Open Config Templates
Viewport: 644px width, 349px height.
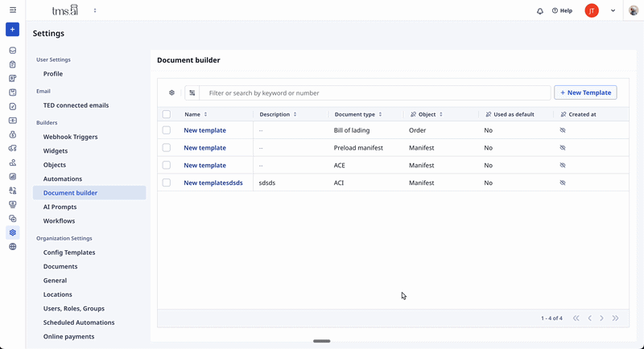click(69, 253)
